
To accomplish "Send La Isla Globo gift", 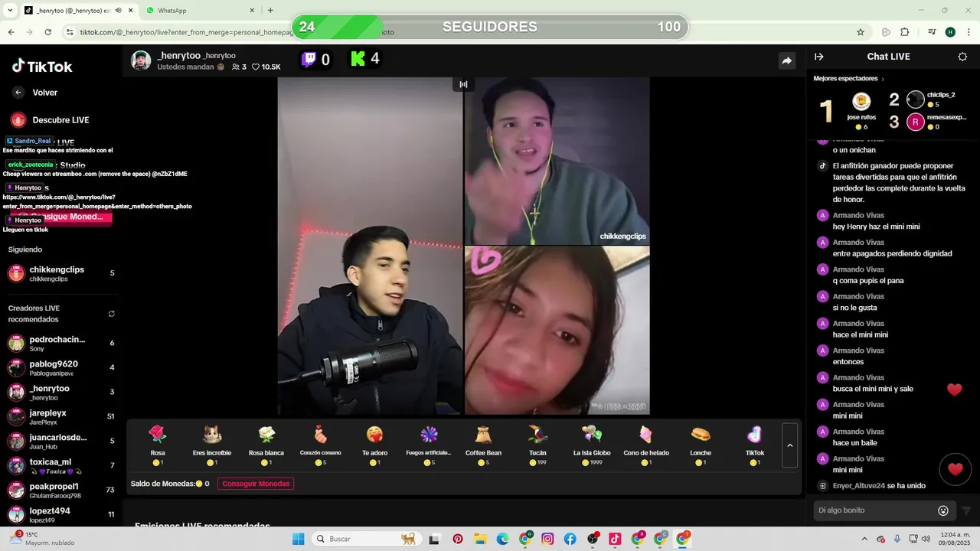I will pos(592,445).
